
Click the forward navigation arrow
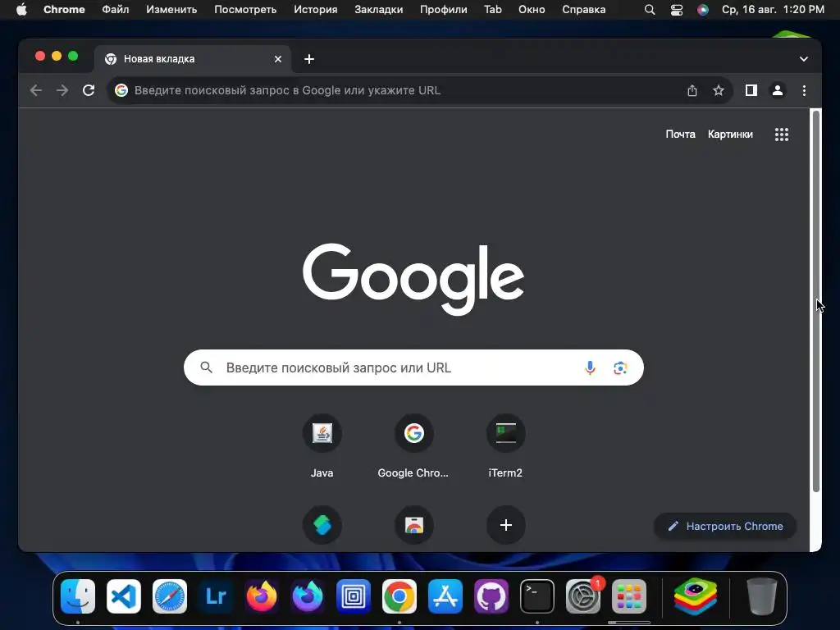[x=62, y=90]
